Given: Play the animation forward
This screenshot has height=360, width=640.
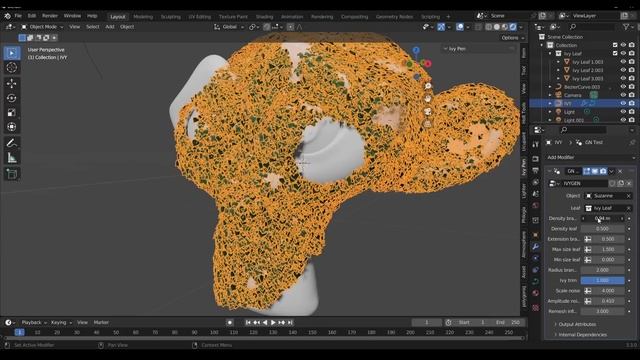Looking at the screenshot, I should click(x=273, y=322).
